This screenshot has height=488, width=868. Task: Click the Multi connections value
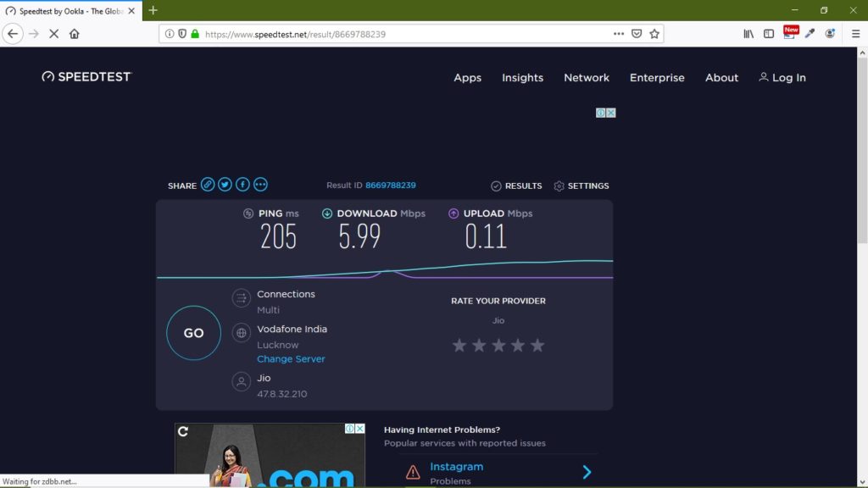[x=268, y=310]
